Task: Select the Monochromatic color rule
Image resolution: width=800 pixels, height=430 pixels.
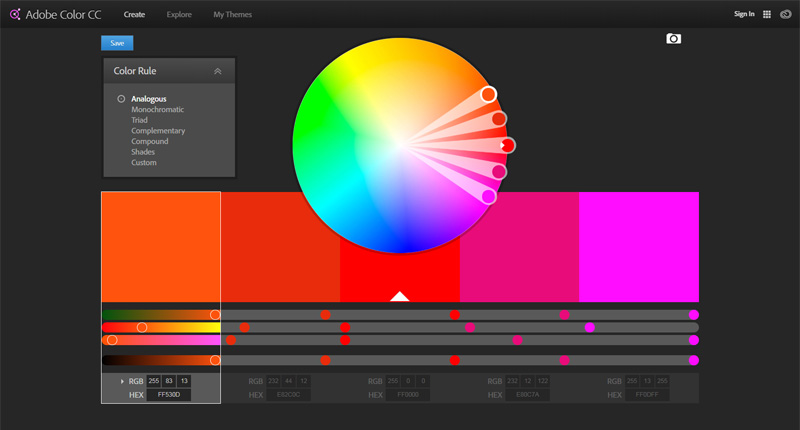Action: (x=157, y=110)
